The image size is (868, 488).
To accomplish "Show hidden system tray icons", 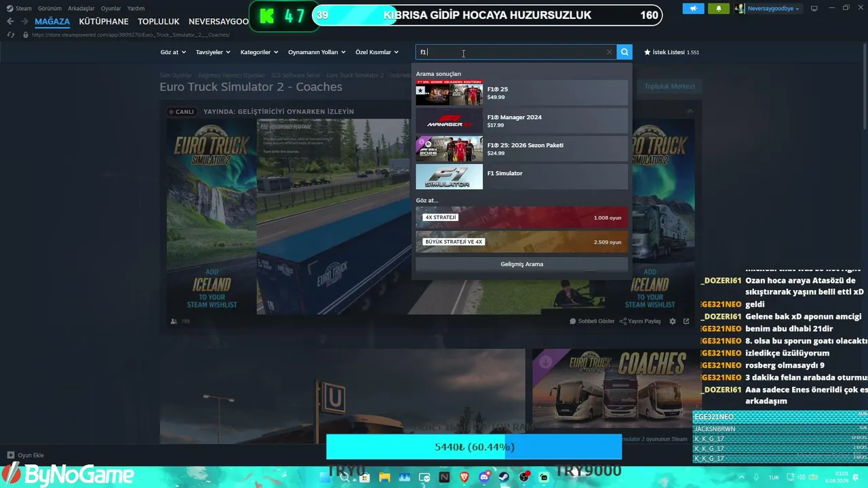I will pyautogui.click(x=741, y=477).
